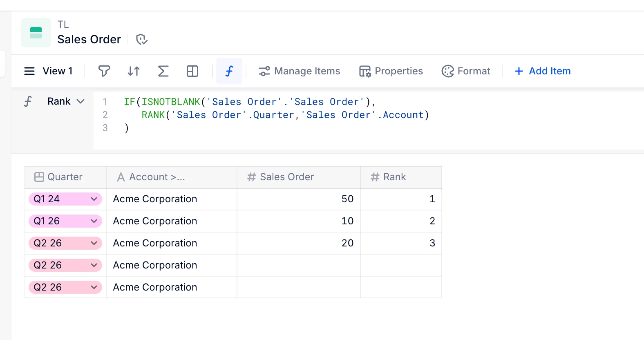The width and height of the screenshot is (644, 340).
Task: Open the View 1 hamburger menu
Action: point(29,71)
